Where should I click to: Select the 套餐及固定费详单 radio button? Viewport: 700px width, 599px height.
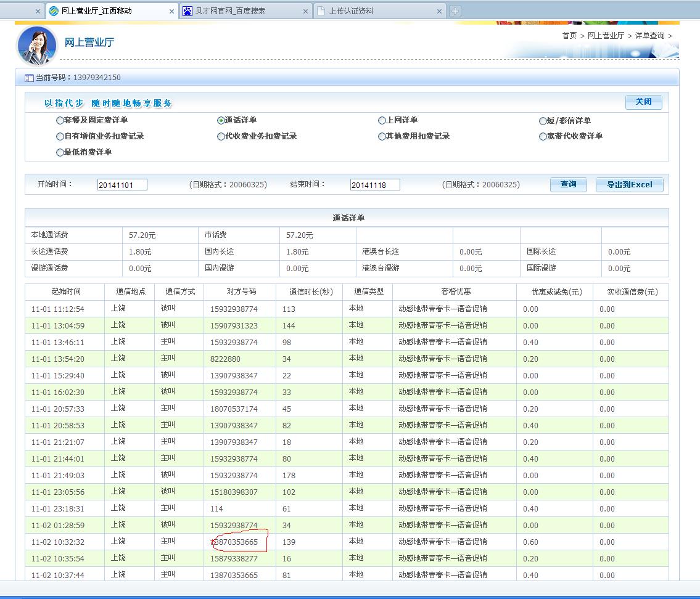click(60, 121)
